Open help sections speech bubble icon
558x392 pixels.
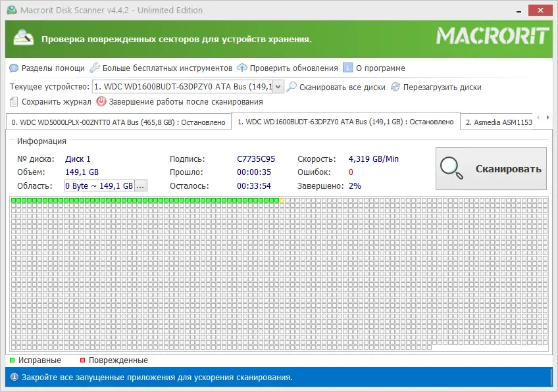[x=14, y=68]
